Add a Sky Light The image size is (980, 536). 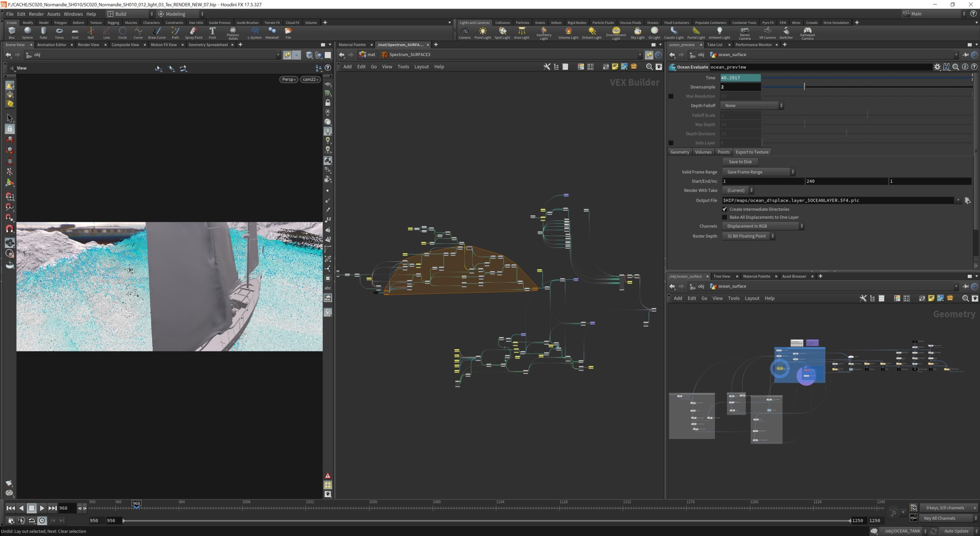coord(637,33)
